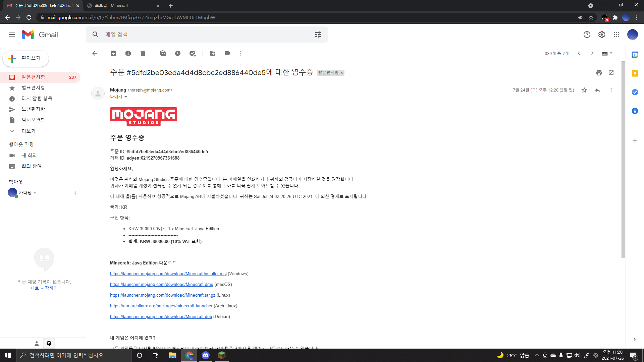
Task: Star the Mojang email
Action: pos(584,90)
